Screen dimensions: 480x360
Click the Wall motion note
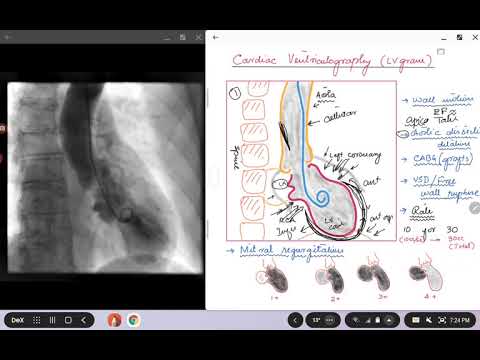click(442, 100)
